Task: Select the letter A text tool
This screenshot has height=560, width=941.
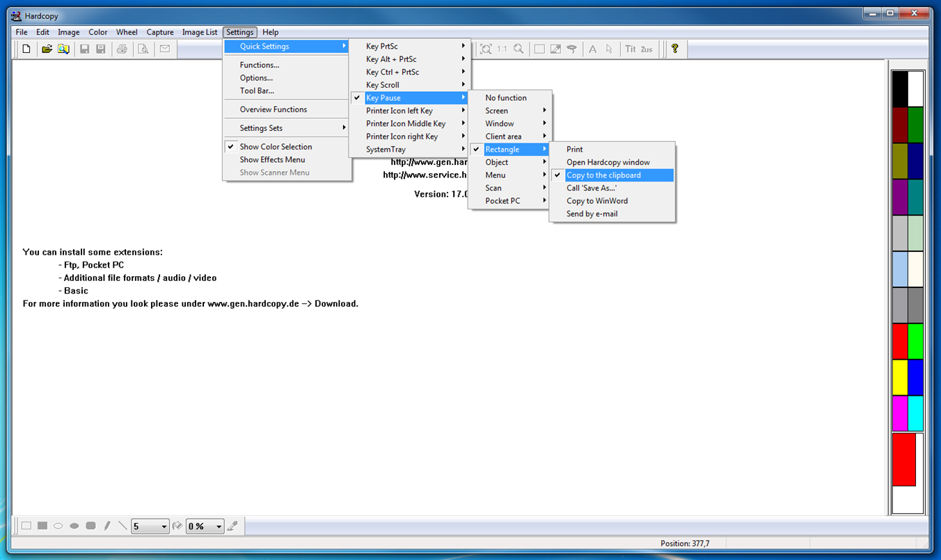Action: point(593,49)
